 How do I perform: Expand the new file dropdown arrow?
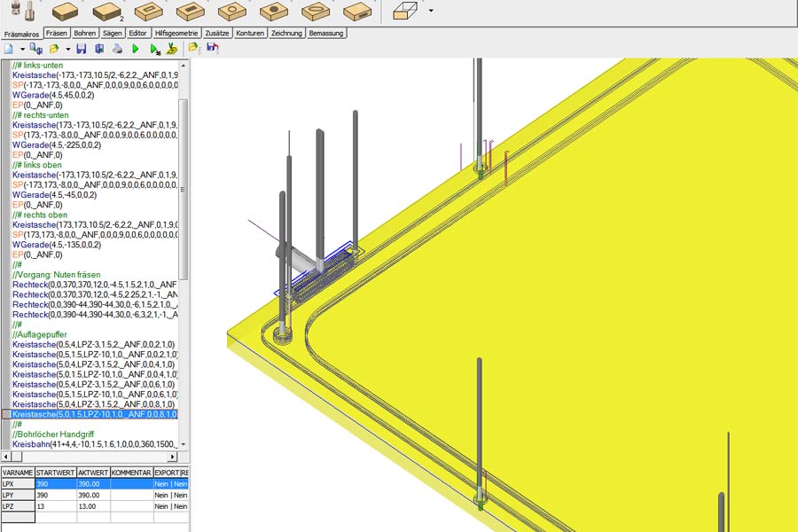[22, 50]
